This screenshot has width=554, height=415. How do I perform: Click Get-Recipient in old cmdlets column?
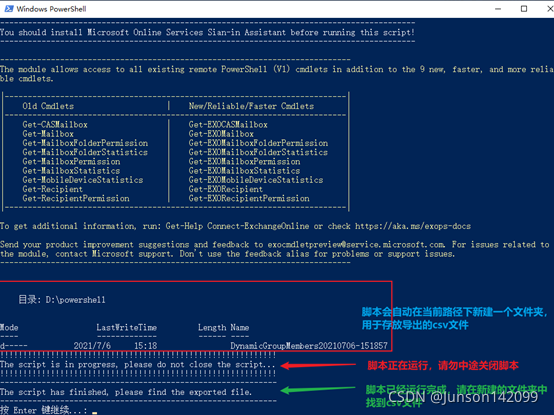tap(53, 189)
